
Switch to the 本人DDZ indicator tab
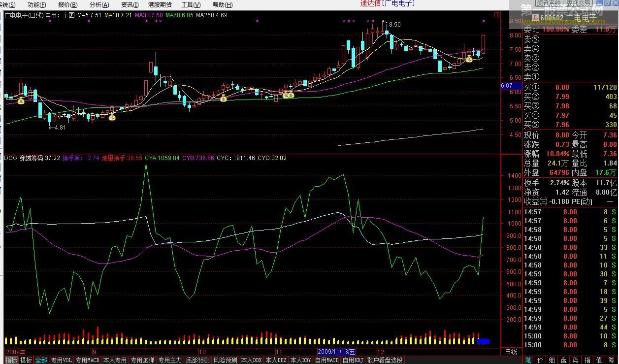276,360
